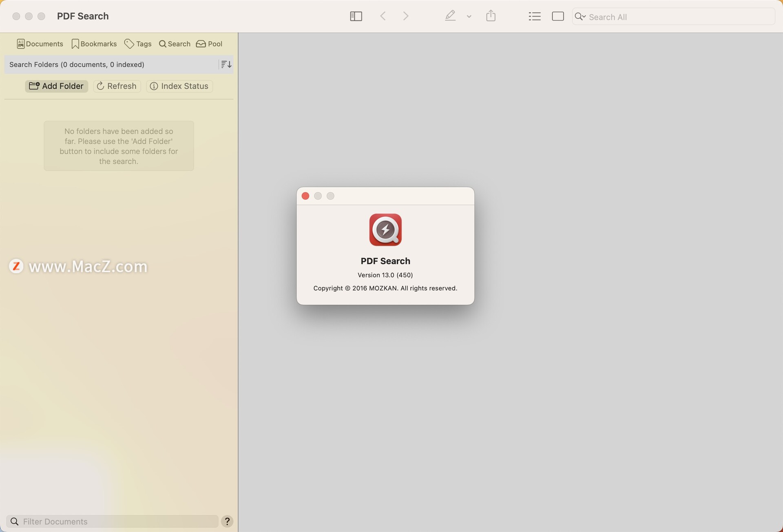
Task: Select the highlight pen tool
Action: pos(450,16)
